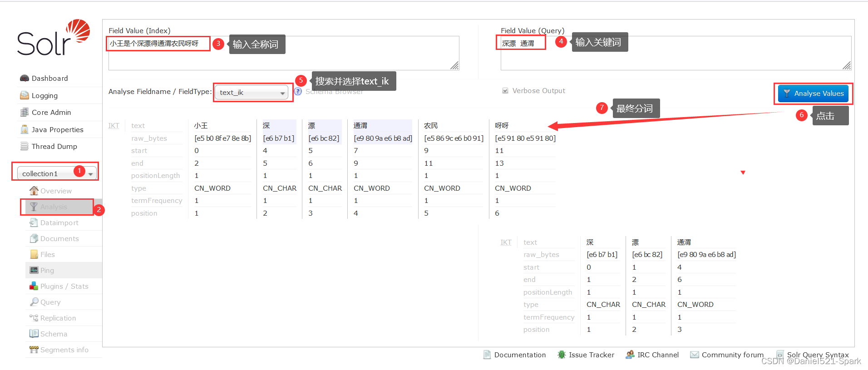
Task: Open the IRC Channel link
Action: 658,355
